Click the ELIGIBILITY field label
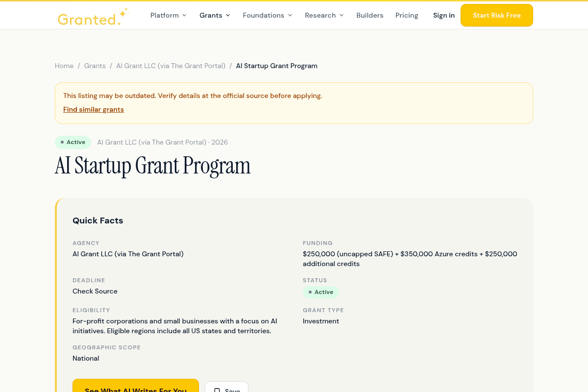This screenshot has height=392, width=588. 91,310
